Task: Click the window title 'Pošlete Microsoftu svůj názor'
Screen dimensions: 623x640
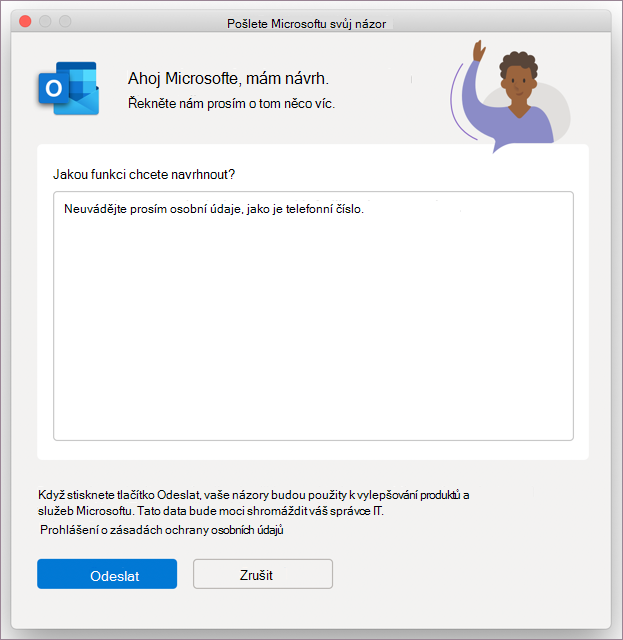Action: pyautogui.click(x=306, y=24)
